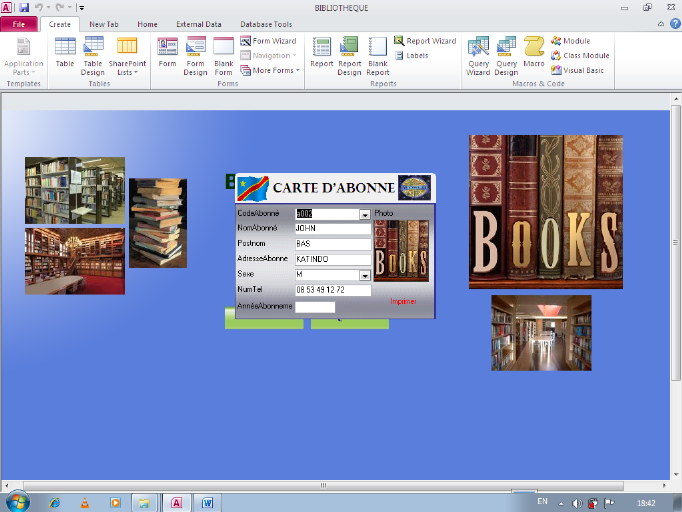Open the SharePoint Lists dropdown
This screenshot has height=512, width=682.
[x=127, y=55]
